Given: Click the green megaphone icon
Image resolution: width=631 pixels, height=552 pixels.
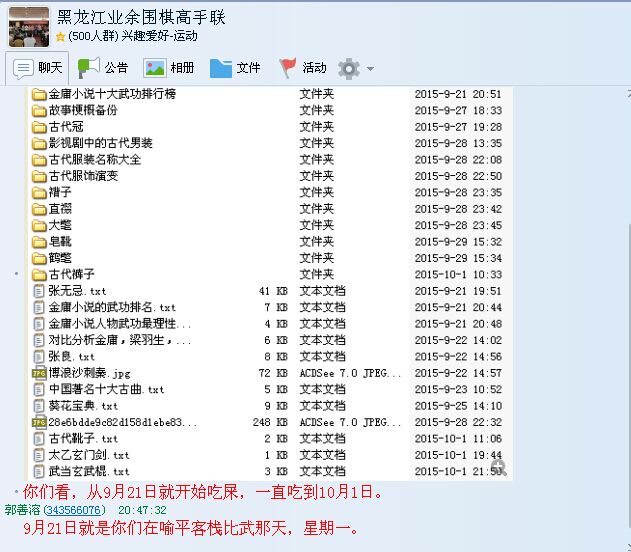Looking at the screenshot, I should point(88,68).
